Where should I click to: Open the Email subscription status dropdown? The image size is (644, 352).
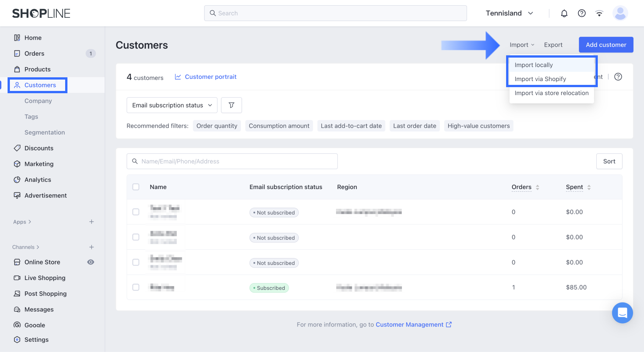point(172,105)
